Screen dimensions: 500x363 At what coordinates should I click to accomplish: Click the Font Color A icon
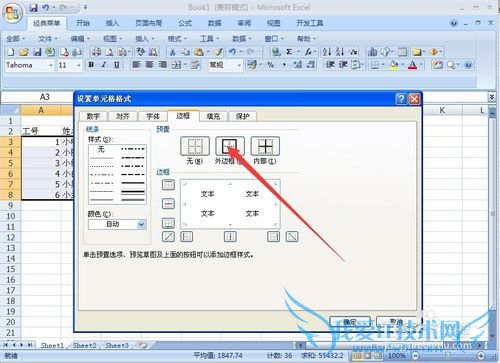[x=413, y=65]
